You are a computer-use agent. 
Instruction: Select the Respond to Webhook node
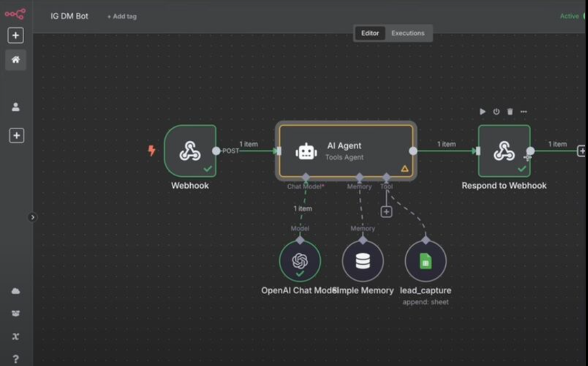504,151
